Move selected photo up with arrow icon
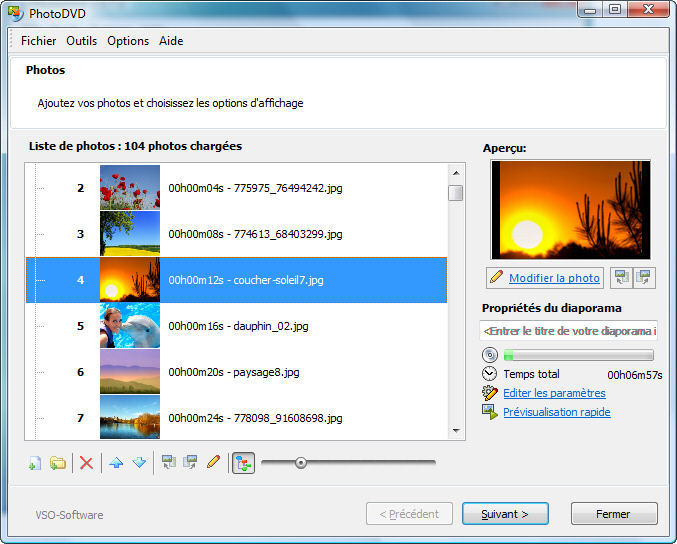 [116, 463]
